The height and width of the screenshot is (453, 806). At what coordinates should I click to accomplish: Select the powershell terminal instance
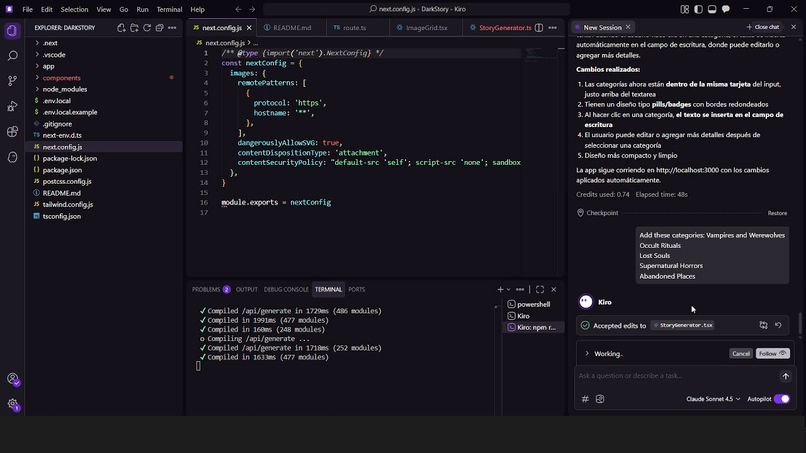tap(533, 304)
